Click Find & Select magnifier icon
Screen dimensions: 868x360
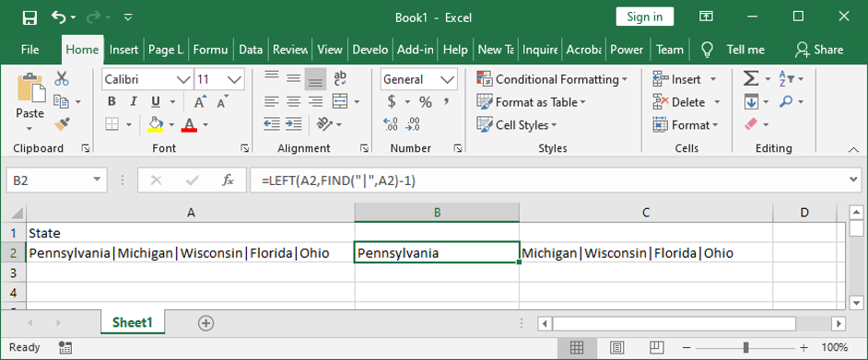pyautogui.click(x=786, y=101)
